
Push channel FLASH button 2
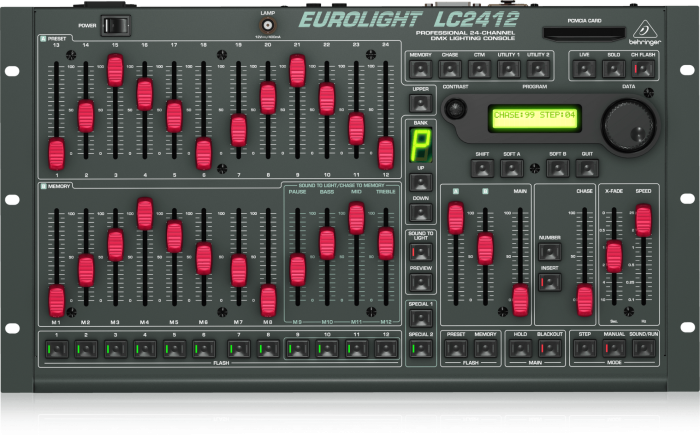86,349
